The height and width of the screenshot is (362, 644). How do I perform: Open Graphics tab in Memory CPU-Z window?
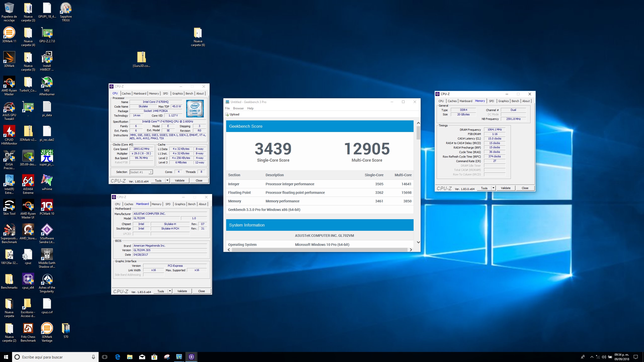tap(503, 101)
